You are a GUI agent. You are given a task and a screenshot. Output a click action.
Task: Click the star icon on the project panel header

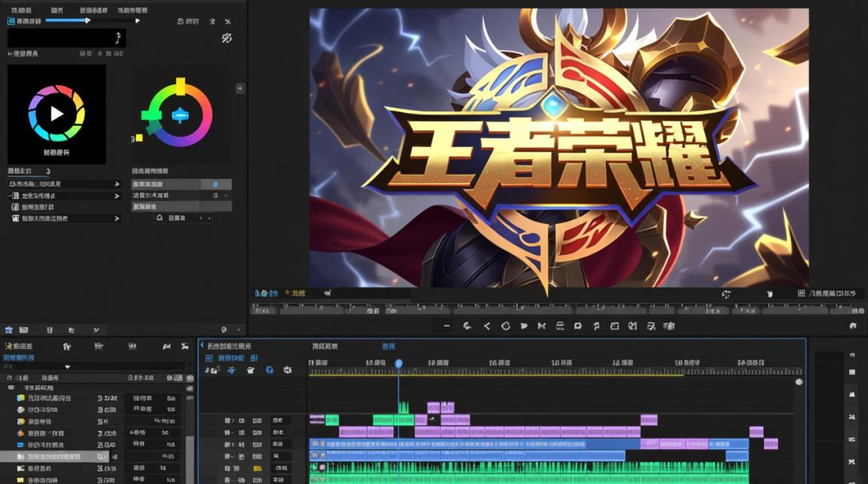8,347
